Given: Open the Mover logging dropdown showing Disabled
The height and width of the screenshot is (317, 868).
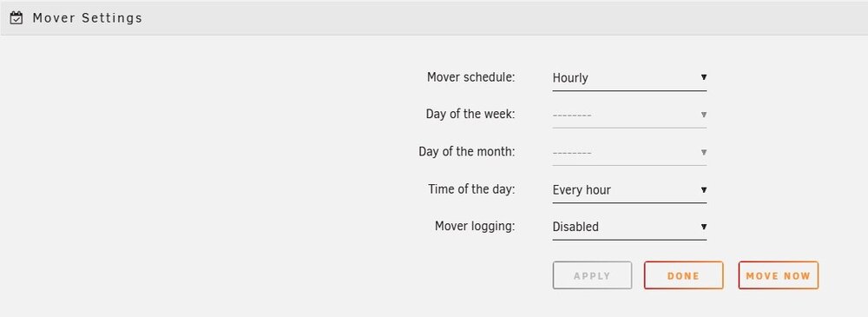Looking at the screenshot, I should pyautogui.click(x=629, y=227).
